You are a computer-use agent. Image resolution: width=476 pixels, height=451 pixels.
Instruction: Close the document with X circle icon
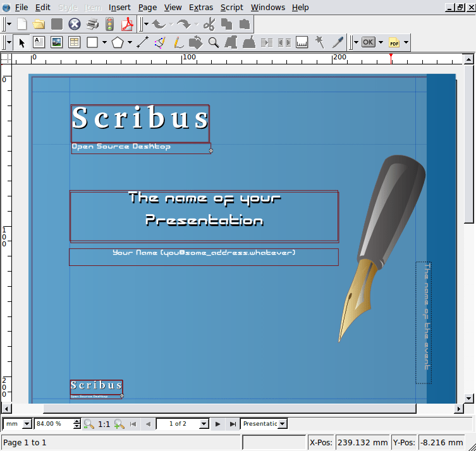tap(75, 24)
